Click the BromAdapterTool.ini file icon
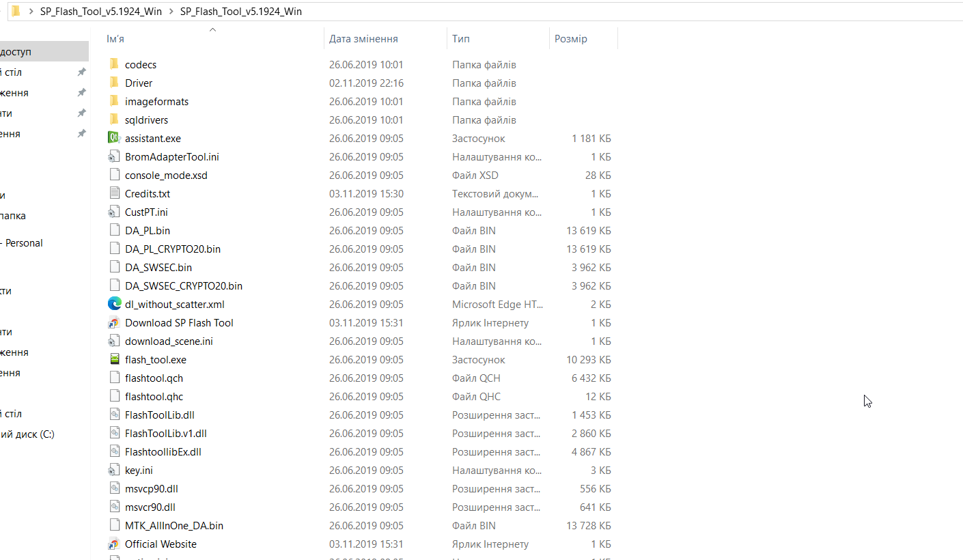963x560 pixels. pyautogui.click(x=114, y=156)
